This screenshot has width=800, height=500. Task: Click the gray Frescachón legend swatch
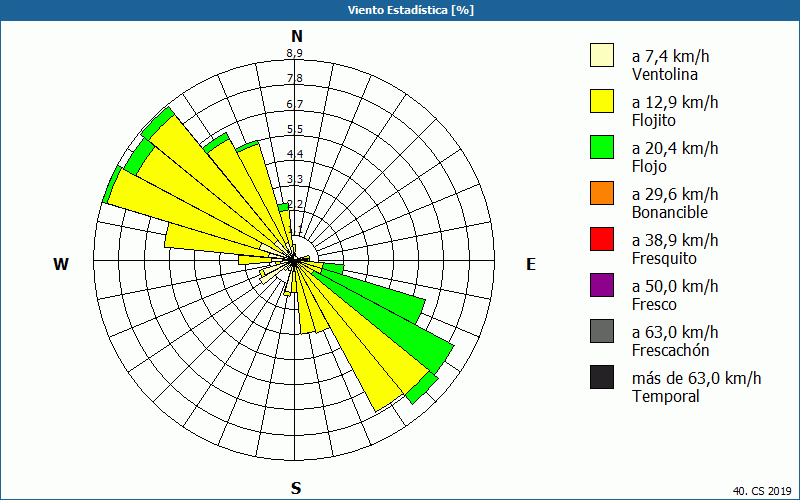(602, 331)
